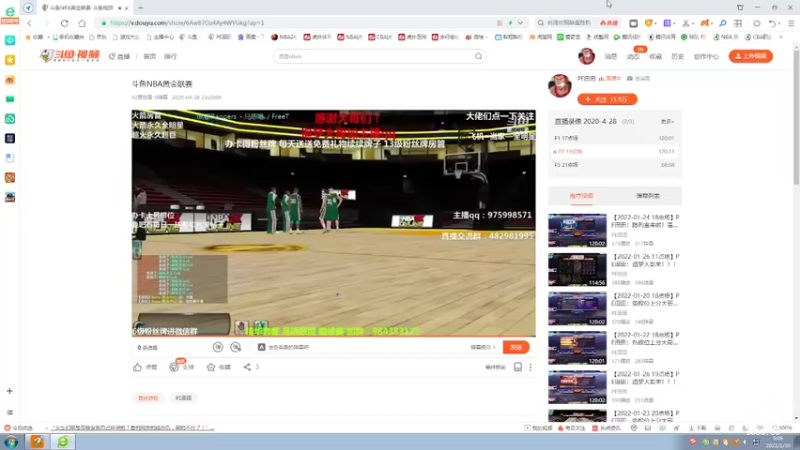Click the plus icon in the left sidebar
The image size is (800, 450).
coord(10,391)
